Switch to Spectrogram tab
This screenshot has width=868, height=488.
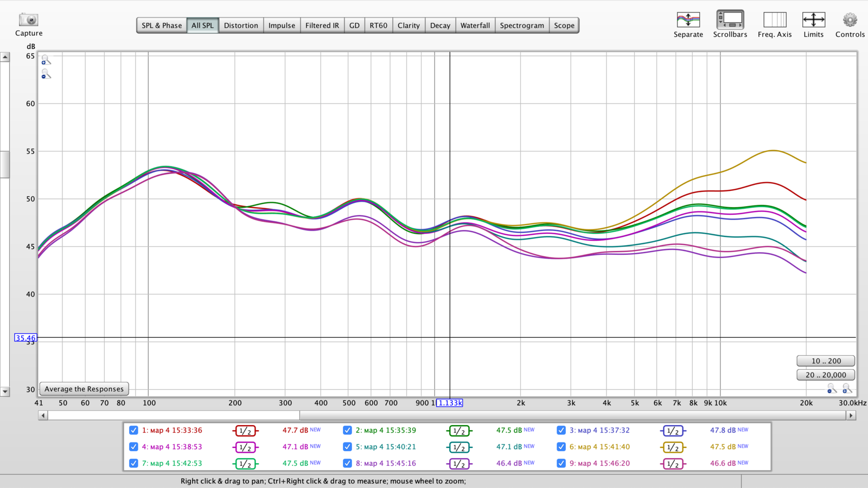pos(521,25)
